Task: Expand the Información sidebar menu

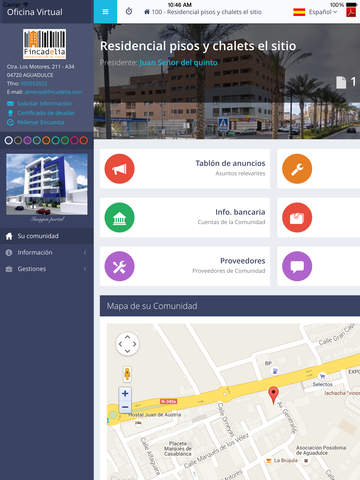Action: [x=47, y=252]
